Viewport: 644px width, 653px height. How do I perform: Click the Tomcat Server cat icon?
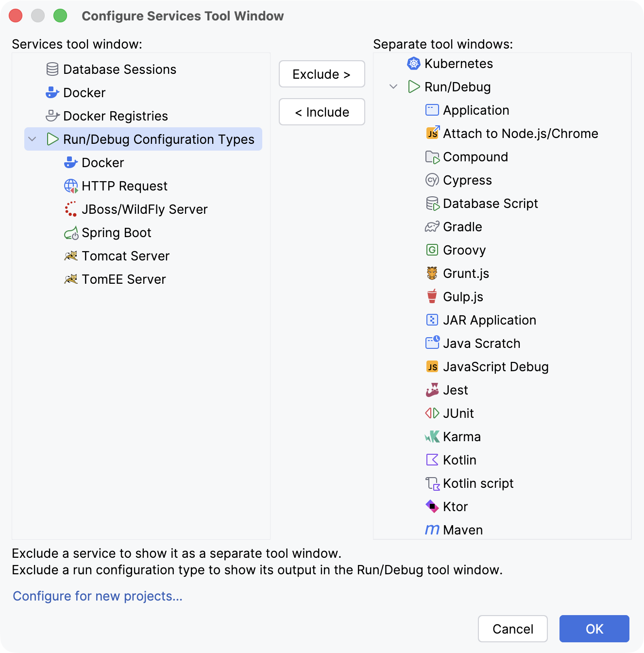71,256
